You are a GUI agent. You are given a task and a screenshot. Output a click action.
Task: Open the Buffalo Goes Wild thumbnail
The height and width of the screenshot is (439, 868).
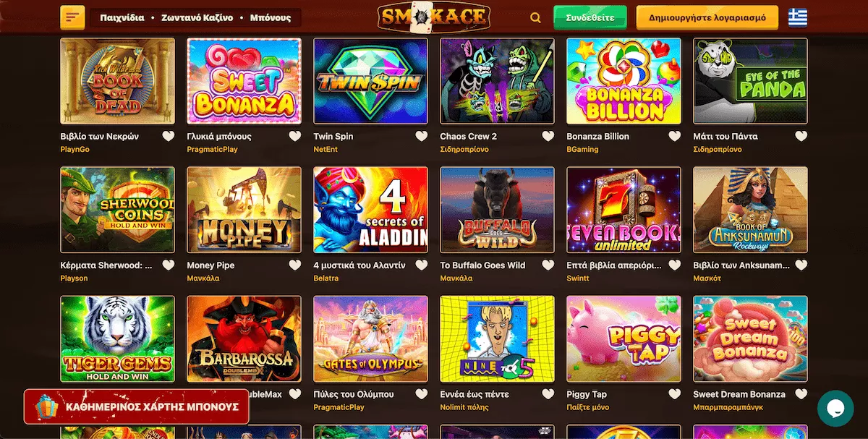[497, 210]
